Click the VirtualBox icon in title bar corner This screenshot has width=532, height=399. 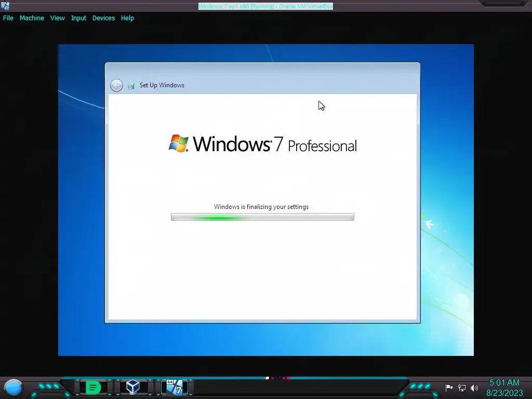(x=5, y=6)
